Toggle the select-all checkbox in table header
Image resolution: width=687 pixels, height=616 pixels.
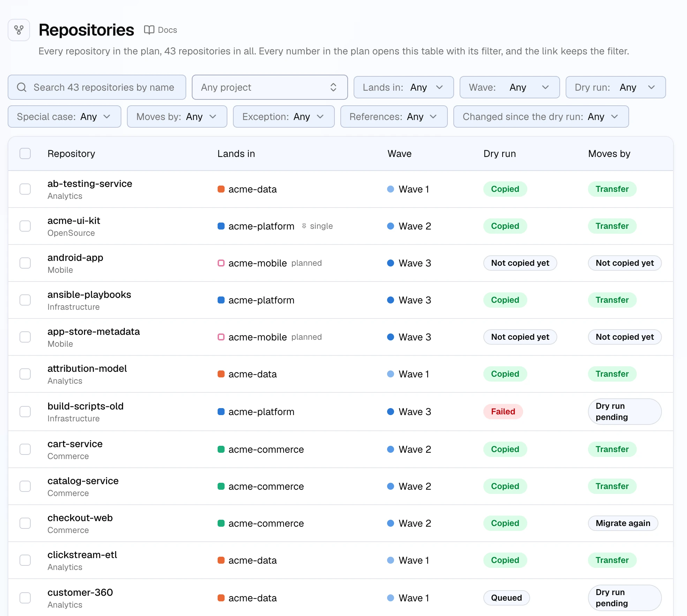pyautogui.click(x=25, y=153)
